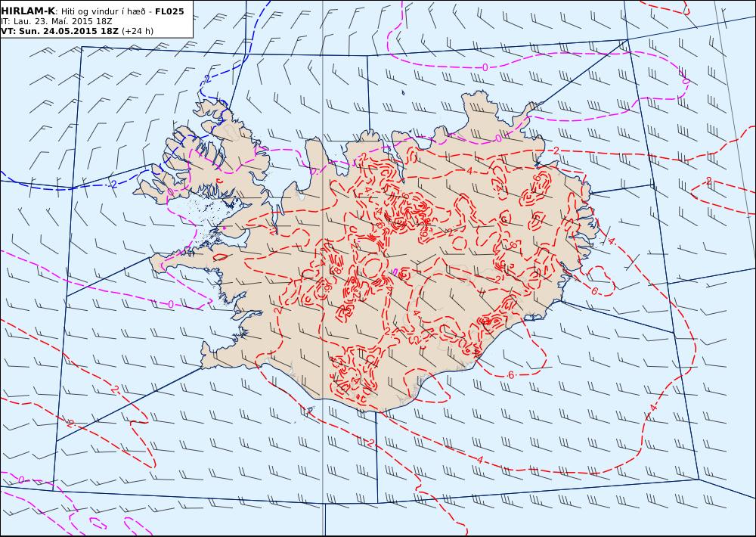Click the 'IT: Lau. 23. Maí. 2015 18Z' line
This screenshot has width=756, height=537.
[57, 22]
